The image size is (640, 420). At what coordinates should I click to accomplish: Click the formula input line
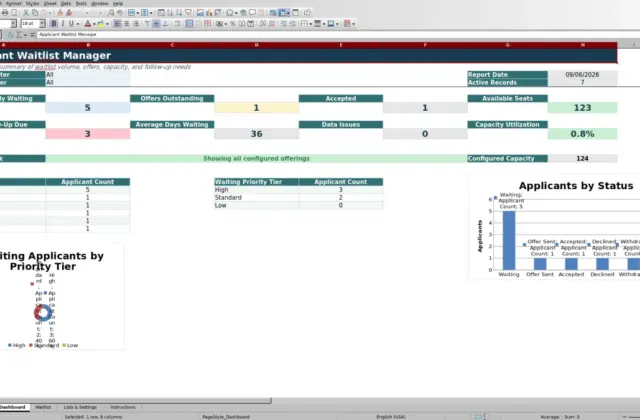[339, 35]
